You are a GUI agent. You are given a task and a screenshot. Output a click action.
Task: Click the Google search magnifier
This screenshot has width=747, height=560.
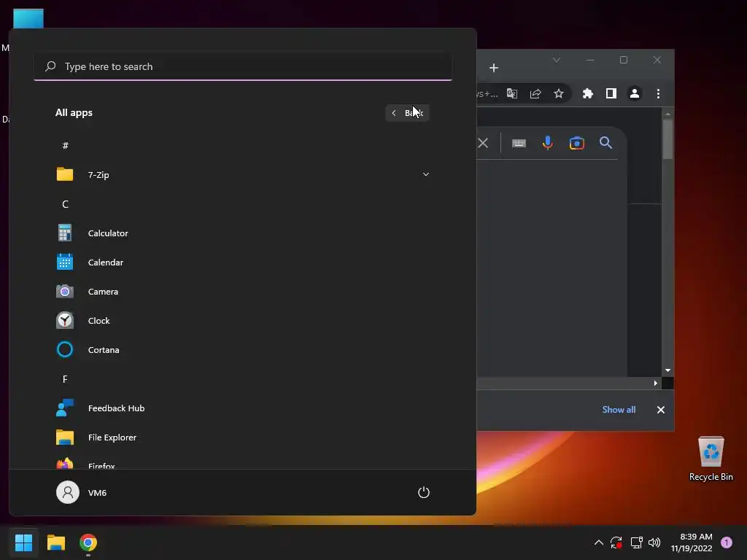[x=605, y=143]
